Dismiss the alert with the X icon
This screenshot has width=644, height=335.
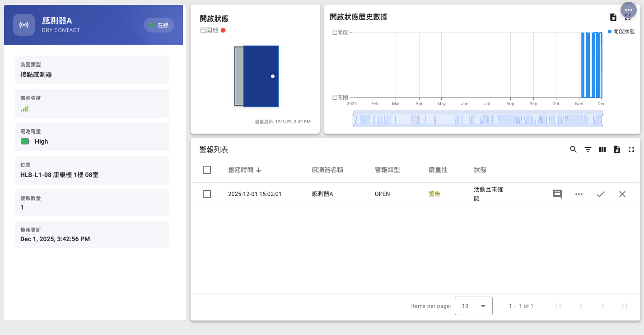pos(622,194)
